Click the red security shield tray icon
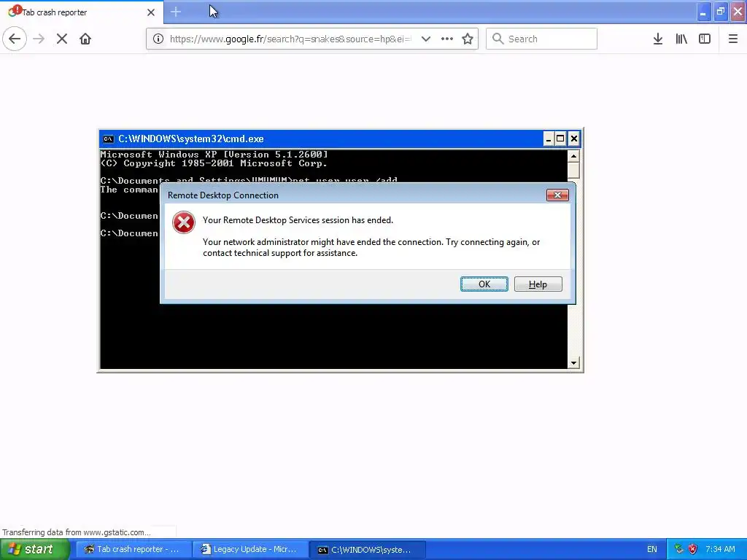 [692, 549]
